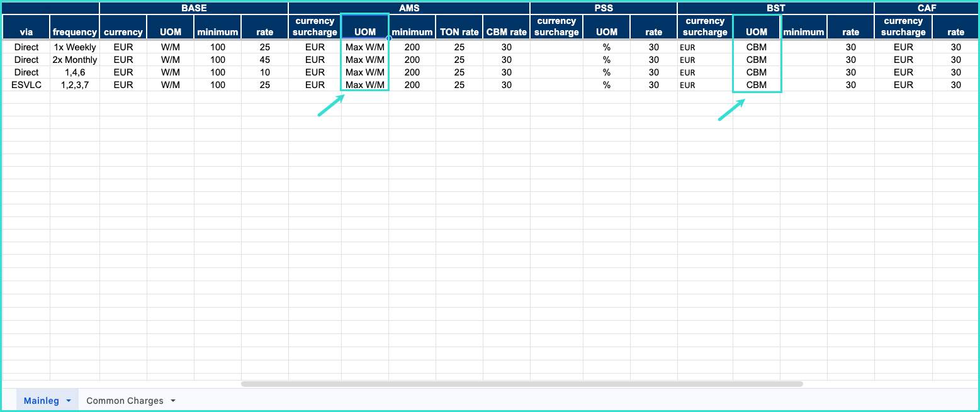Viewport: 980px width, 412px height.
Task: Select the 1x Weekly frequency cell
Action: tap(75, 47)
